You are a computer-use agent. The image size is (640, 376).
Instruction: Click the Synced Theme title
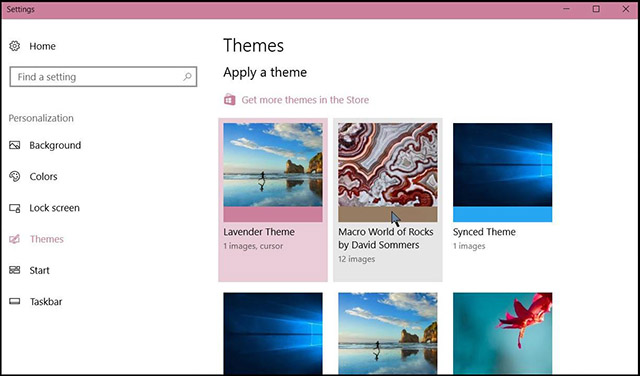click(x=484, y=232)
